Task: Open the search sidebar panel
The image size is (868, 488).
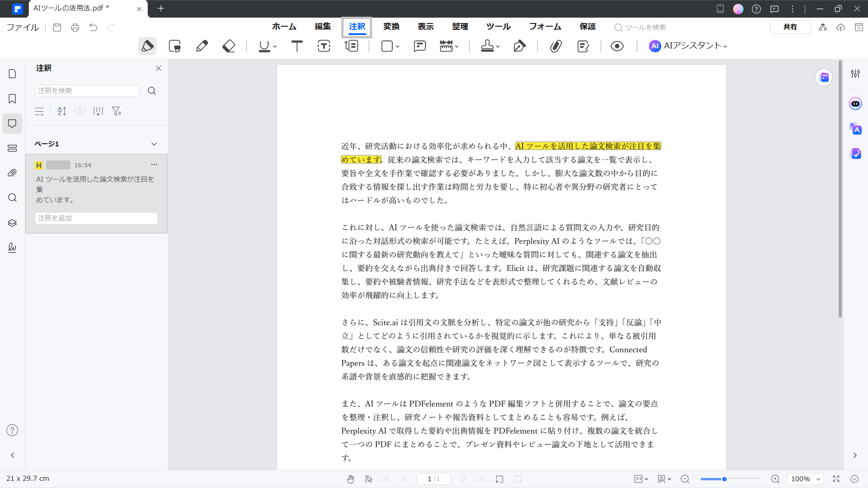Action: 12,198
